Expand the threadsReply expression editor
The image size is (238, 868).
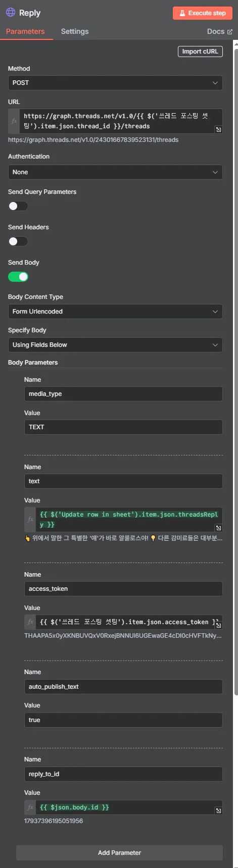(x=218, y=528)
